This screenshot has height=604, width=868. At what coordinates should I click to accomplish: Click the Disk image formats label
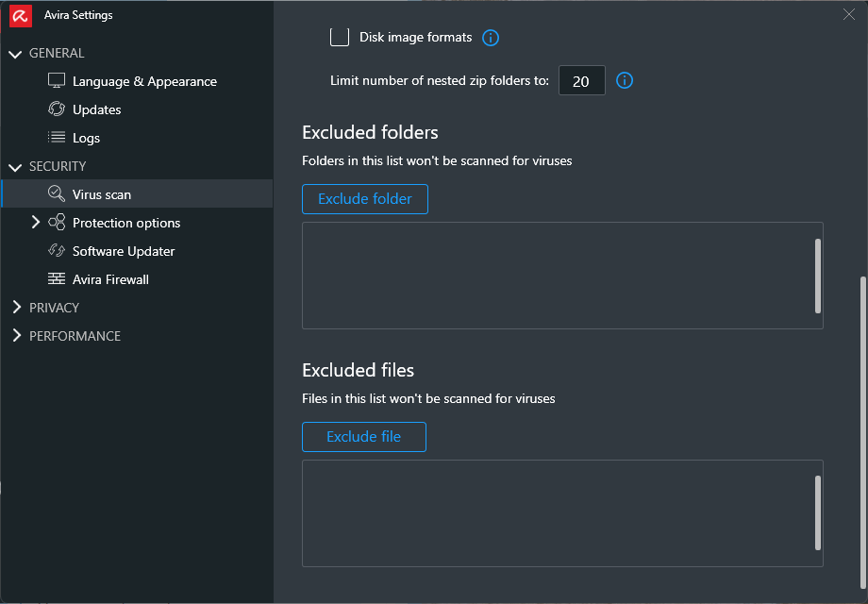click(416, 37)
